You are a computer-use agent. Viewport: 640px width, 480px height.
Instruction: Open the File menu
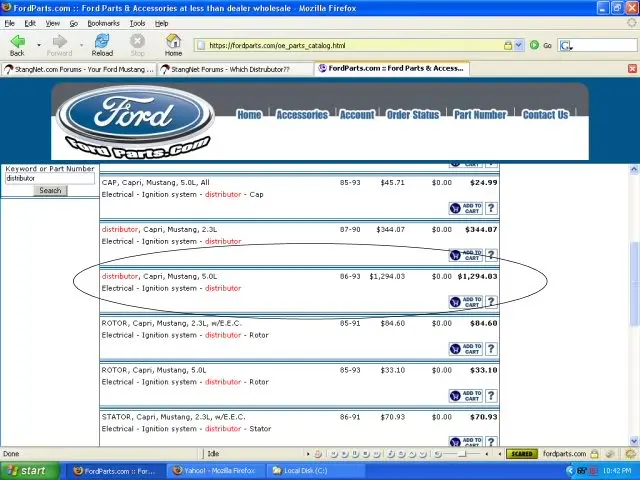point(9,23)
